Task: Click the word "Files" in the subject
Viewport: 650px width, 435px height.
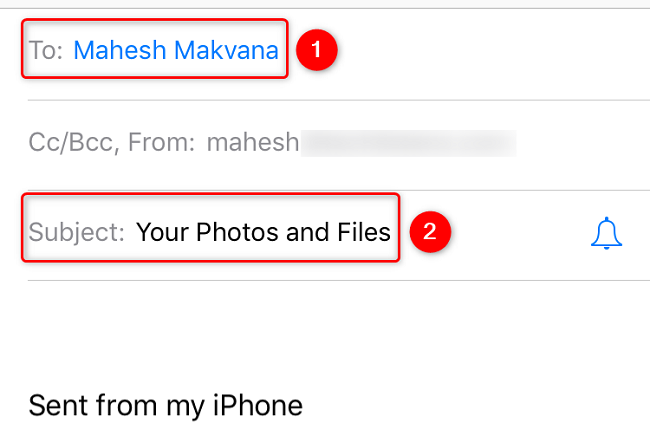Action: click(361, 233)
